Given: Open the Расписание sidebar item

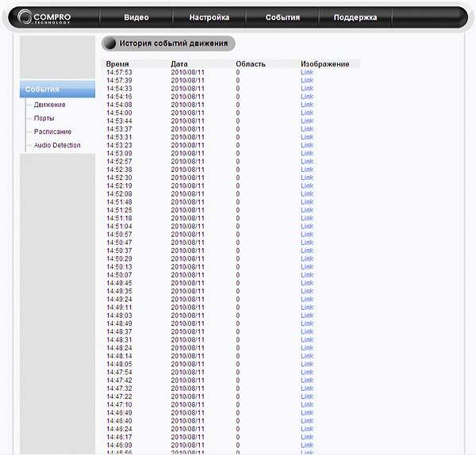Looking at the screenshot, I should pyautogui.click(x=52, y=132).
